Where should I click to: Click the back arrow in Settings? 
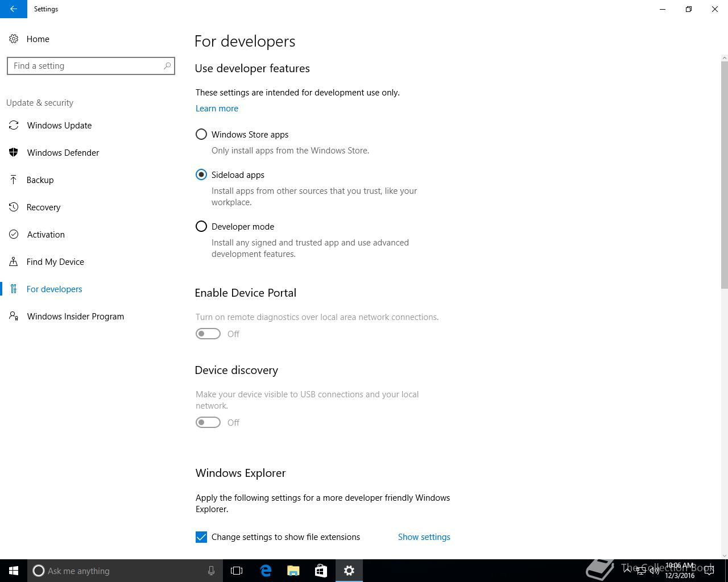point(14,9)
